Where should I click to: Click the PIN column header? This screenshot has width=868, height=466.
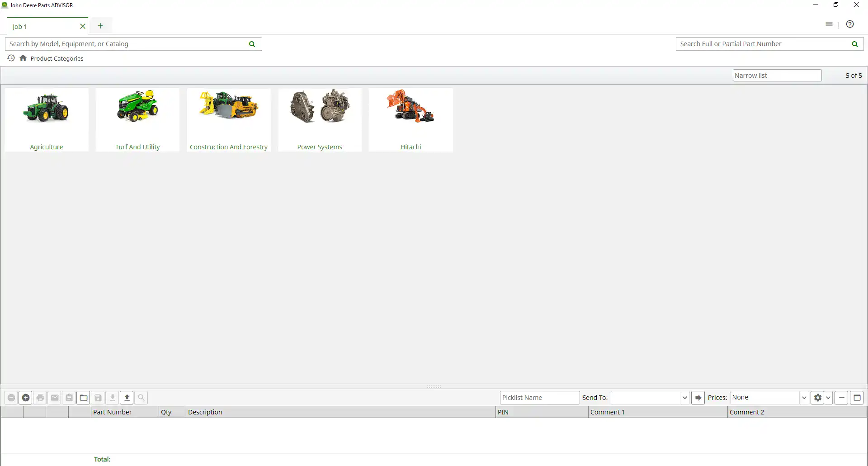(542, 412)
